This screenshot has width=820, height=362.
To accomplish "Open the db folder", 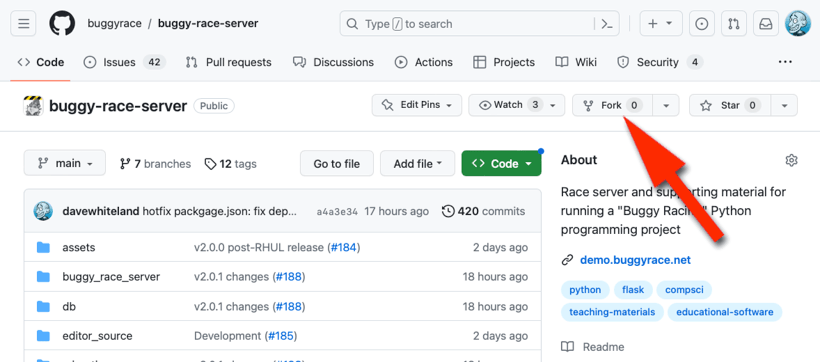I will point(69,307).
